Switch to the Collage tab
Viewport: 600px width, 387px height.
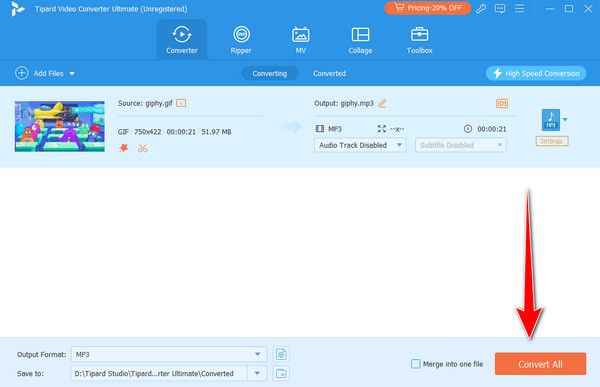tap(360, 40)
